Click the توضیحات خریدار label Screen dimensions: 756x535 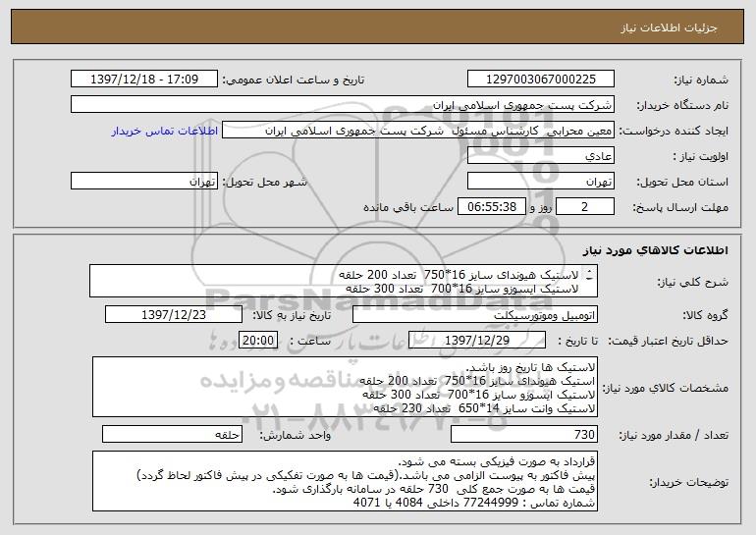click(688, 482)
